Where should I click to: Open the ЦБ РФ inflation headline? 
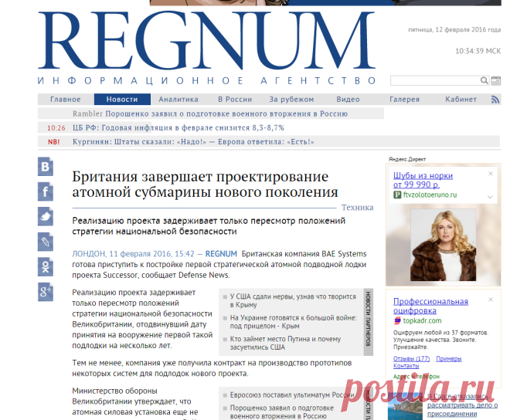click(x=178, y=127)
